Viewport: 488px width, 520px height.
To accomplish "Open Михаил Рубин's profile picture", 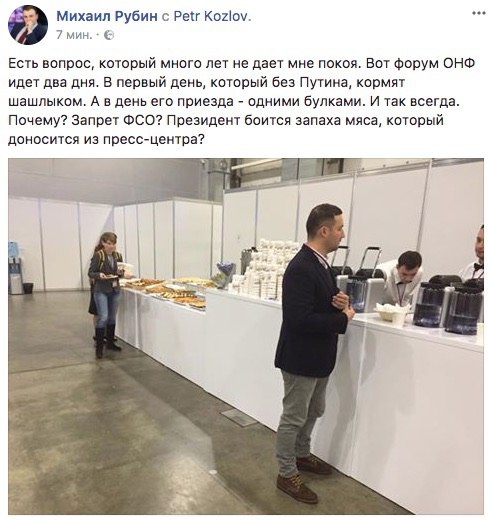I will [28, 25].
